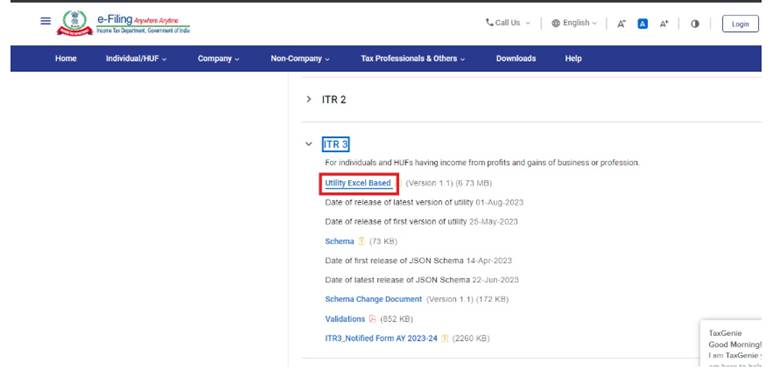Click the Login button
Screen dimensions: 780x377
click(x=740, y=24)
